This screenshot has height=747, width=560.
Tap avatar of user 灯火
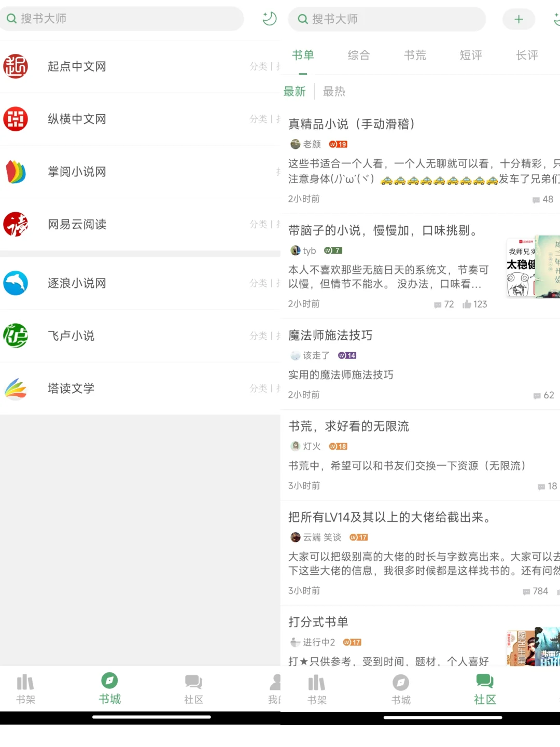point(295,446)
